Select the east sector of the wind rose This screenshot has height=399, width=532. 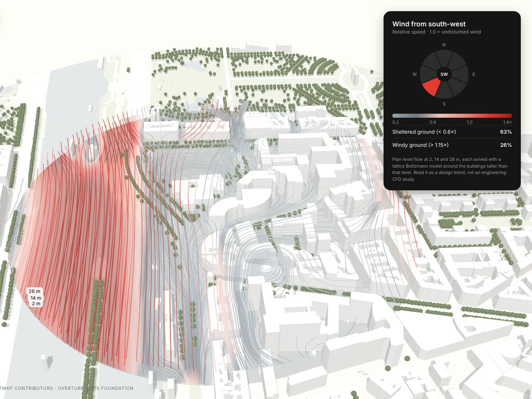[x=460, y=74]
